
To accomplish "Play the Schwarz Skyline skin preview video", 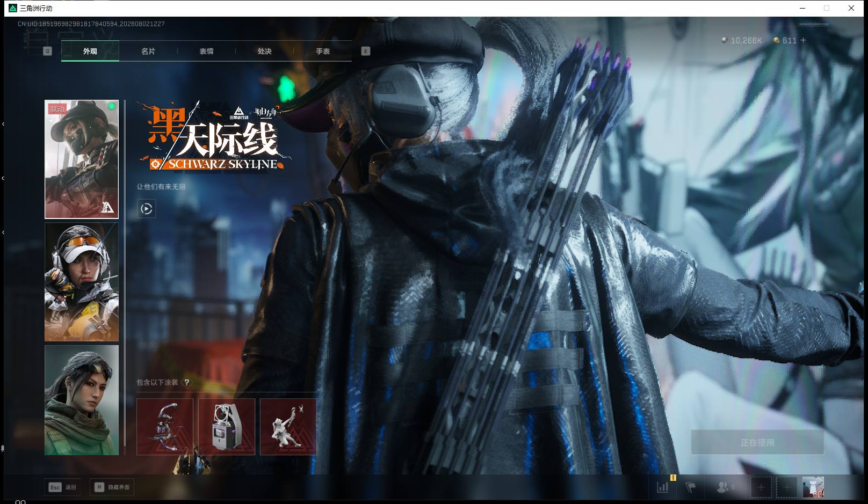I will pyautogui.click(x=146, y=208).
